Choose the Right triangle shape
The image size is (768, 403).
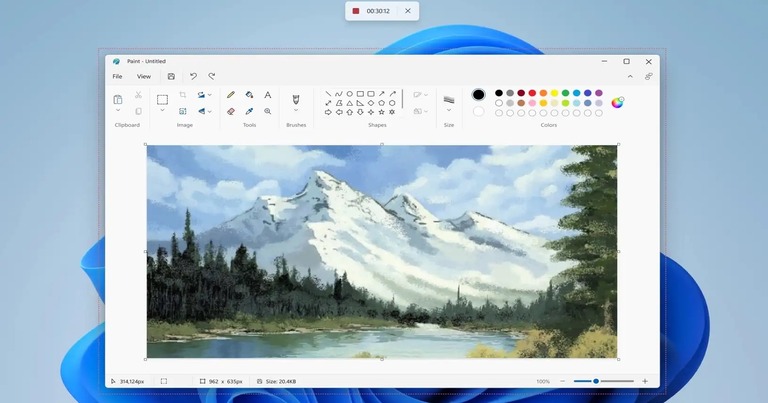pos(360,103)
